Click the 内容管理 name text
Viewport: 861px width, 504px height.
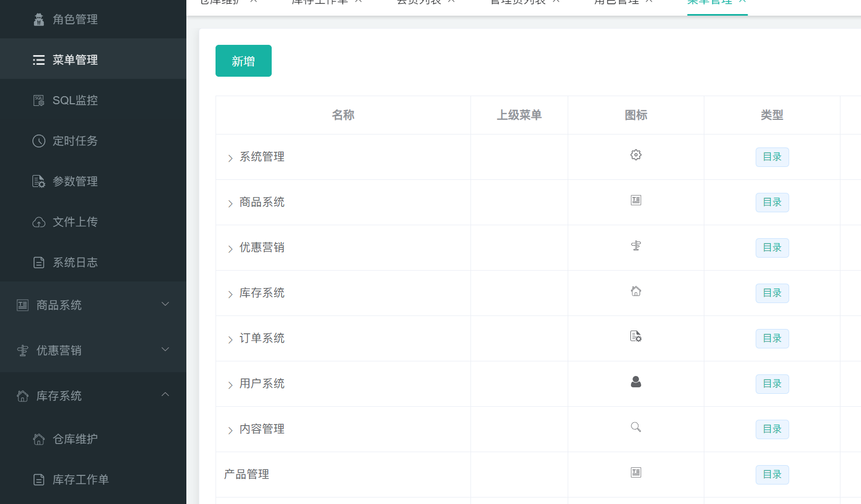[x=262, y=429]
